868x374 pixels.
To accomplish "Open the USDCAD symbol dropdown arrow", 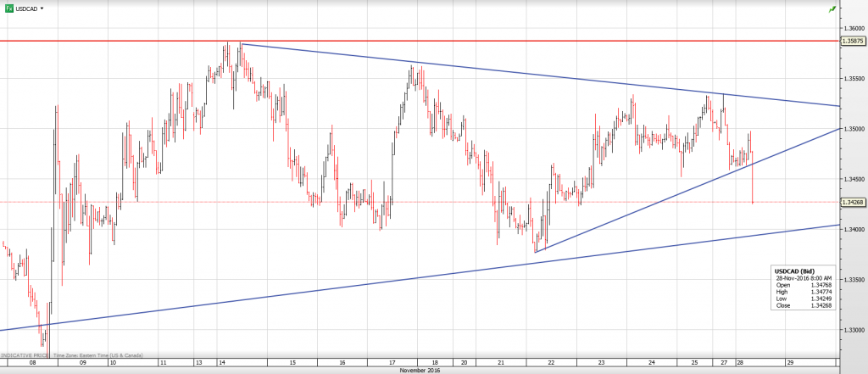I will pyautogui.click(x=42, y=8).
